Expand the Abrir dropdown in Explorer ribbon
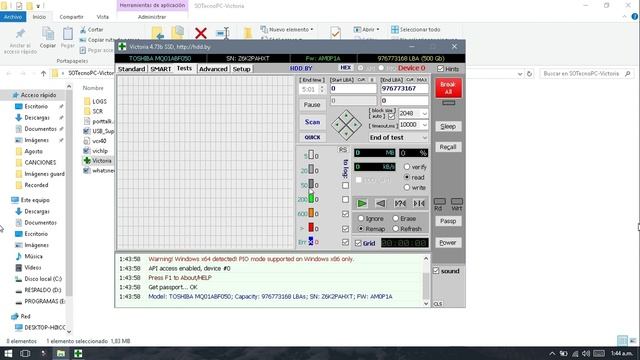Image resolution: width=640 pixels, height=360 pixels. tap(378, 29)
